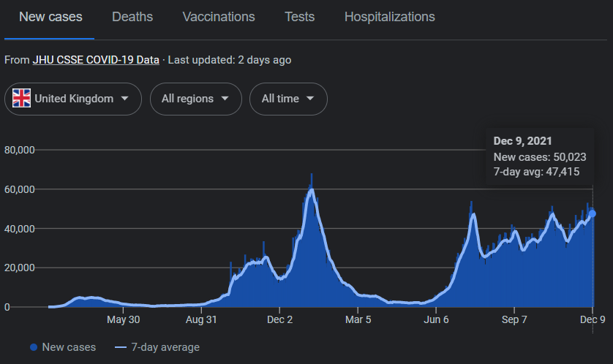This screenshot has width=613, height=364.
Task: Click the 60,000 y-axis label
Action: coord(20,189)
